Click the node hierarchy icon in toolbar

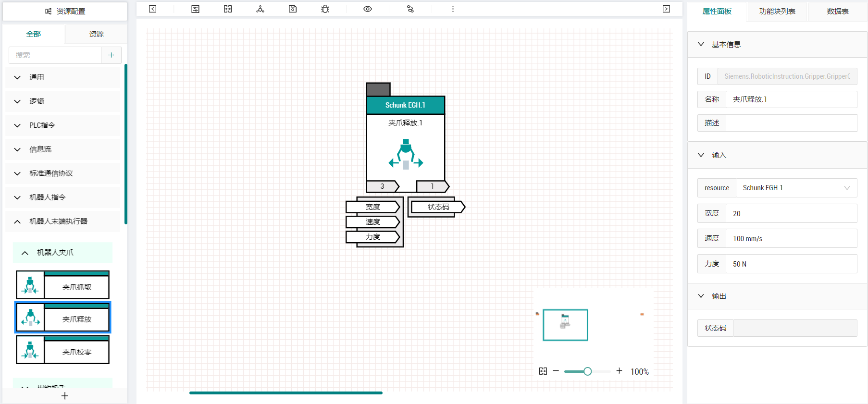coord(260,9)
